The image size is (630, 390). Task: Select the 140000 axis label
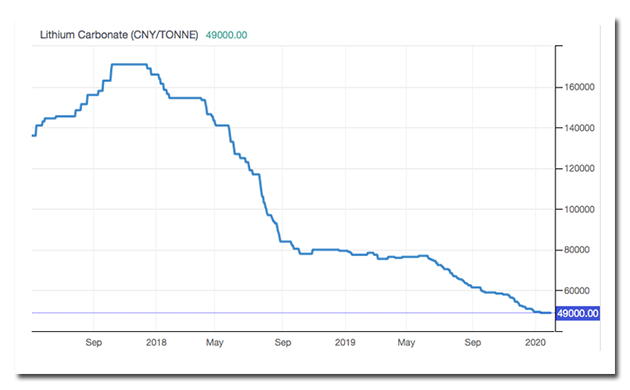point(579,128)
